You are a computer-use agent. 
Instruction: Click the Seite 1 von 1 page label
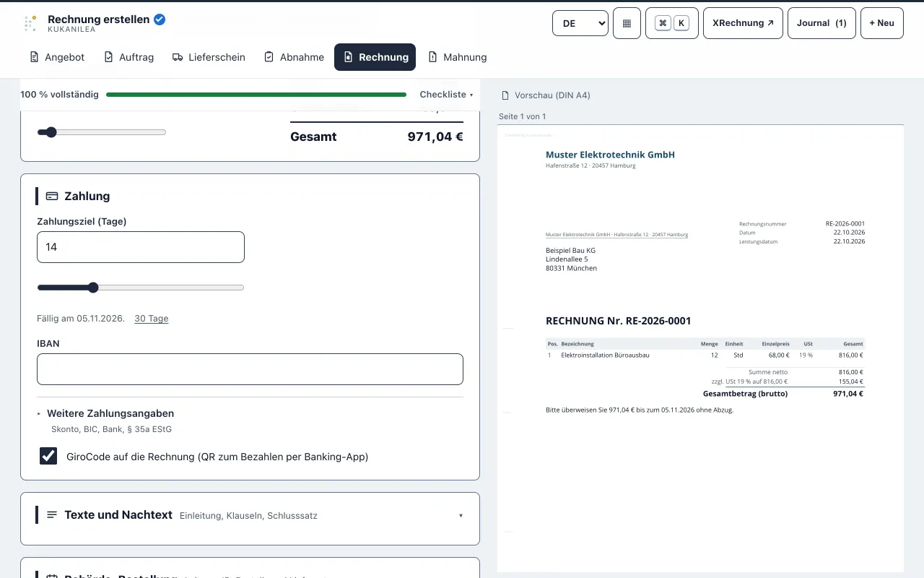click(x=523, y=116)
